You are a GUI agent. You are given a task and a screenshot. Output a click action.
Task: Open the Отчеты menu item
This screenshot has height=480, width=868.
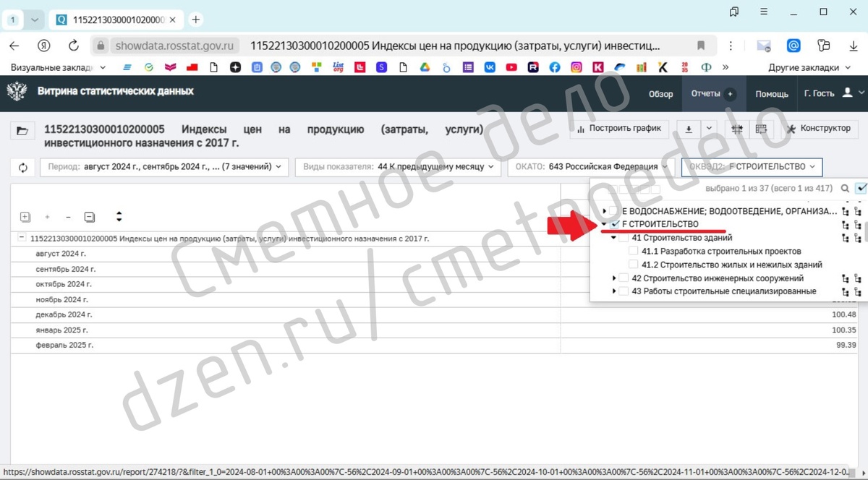pos(705,94)
